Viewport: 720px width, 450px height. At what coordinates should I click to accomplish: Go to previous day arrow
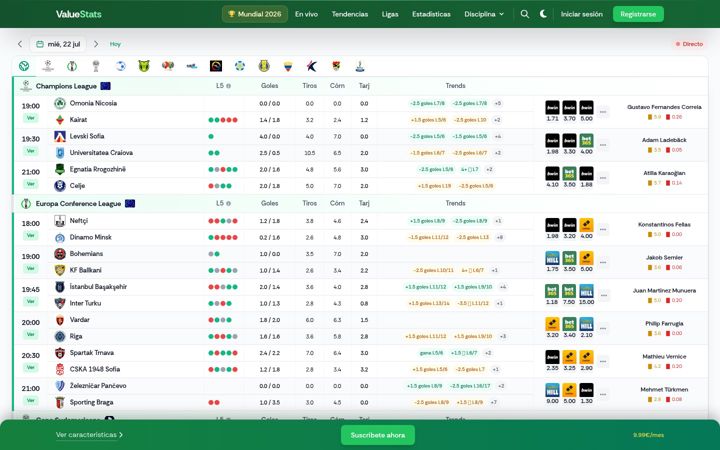(20, 44)
